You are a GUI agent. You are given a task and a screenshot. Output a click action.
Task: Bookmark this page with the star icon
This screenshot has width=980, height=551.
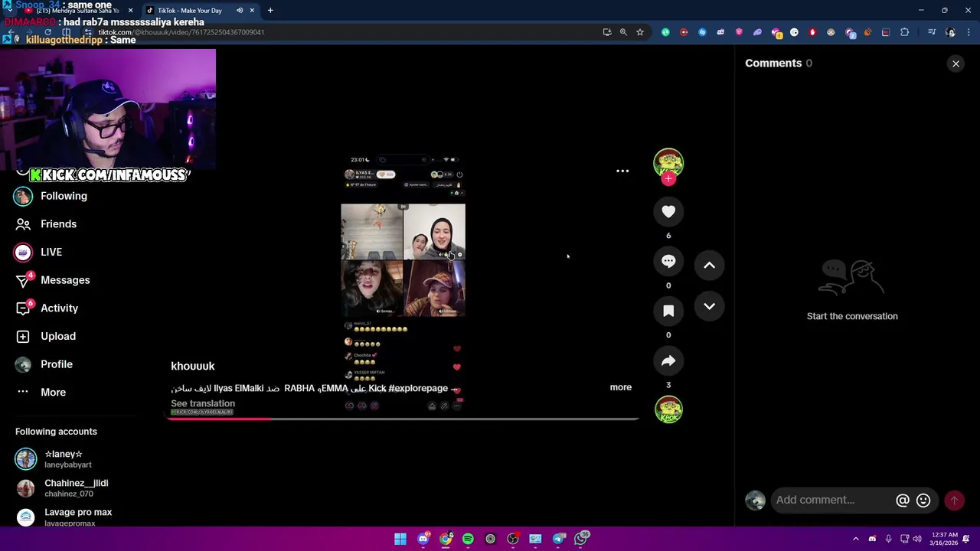point(640,32)
